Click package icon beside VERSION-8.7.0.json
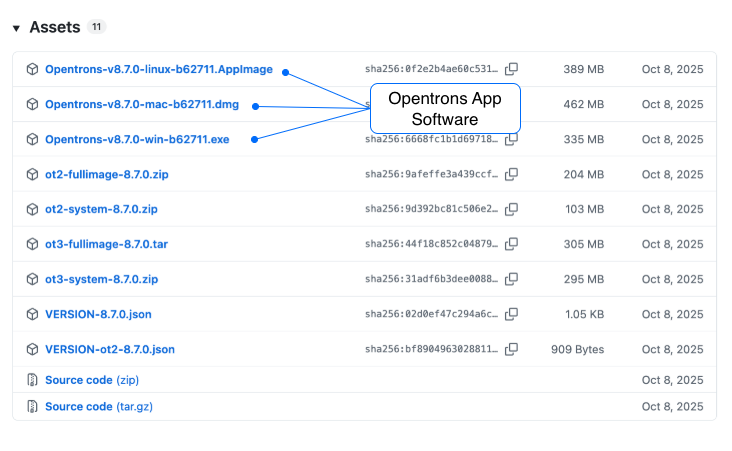 click(x=32, y=314)
